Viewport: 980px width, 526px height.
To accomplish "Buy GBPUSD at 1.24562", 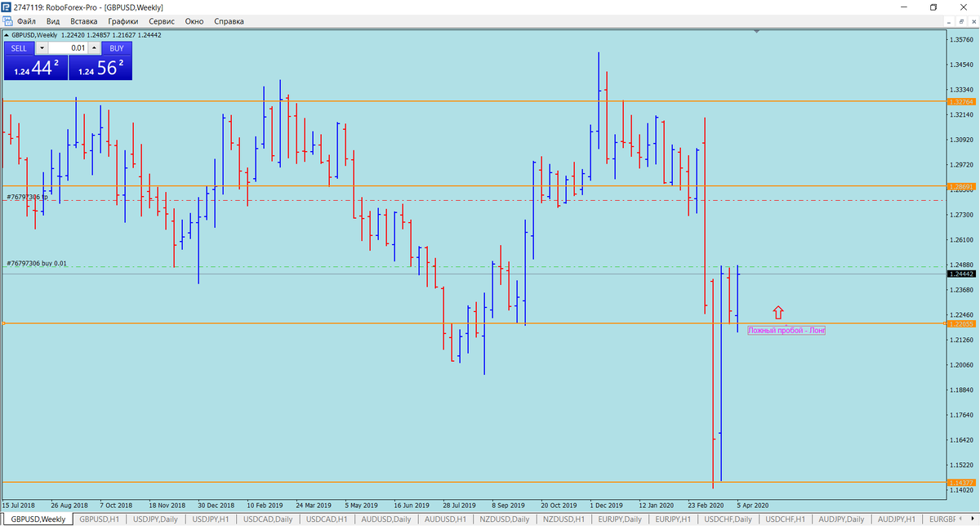I will pos(100,67).
